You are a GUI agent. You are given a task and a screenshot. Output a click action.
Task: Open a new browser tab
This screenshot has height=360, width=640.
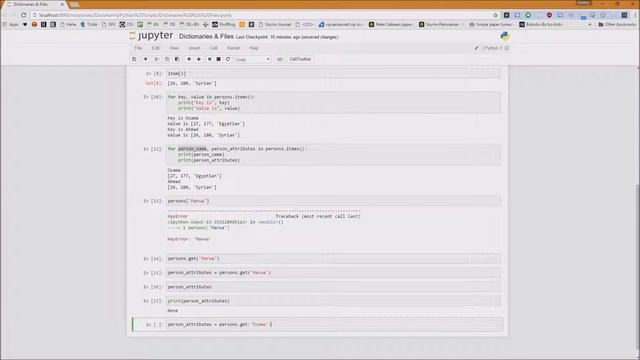coord(75,4)
